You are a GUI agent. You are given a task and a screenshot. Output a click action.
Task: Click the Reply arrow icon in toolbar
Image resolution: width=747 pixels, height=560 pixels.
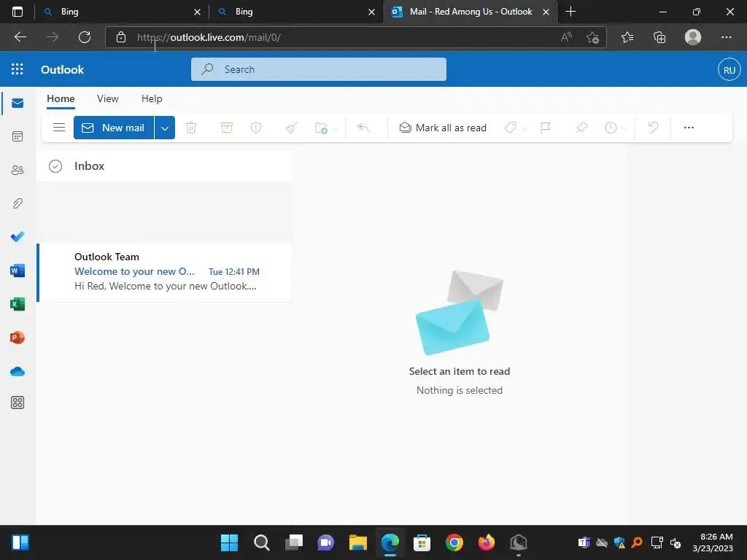(x=363, y=128)
